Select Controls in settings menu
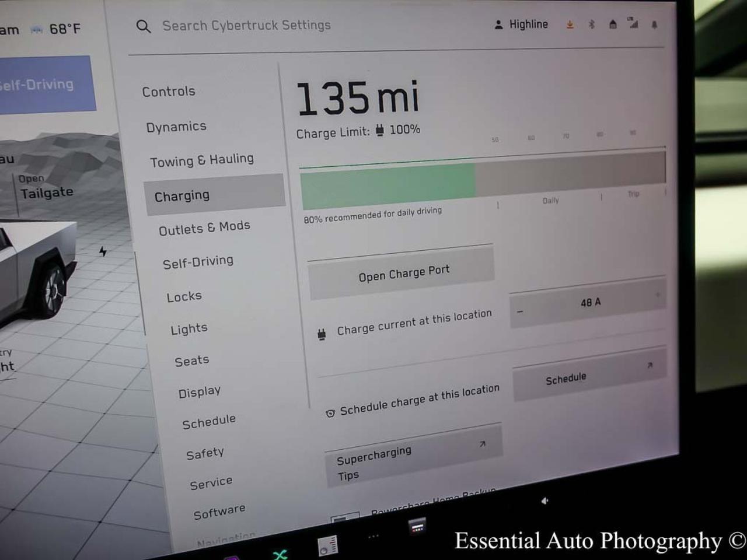 (169, 92)
